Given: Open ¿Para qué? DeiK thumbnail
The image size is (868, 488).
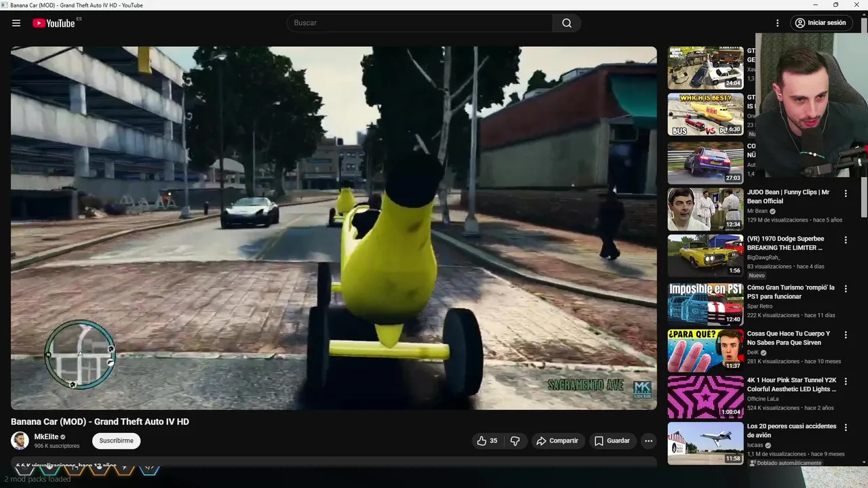Looking at the screenshot, I should click(x=705, y=350).
